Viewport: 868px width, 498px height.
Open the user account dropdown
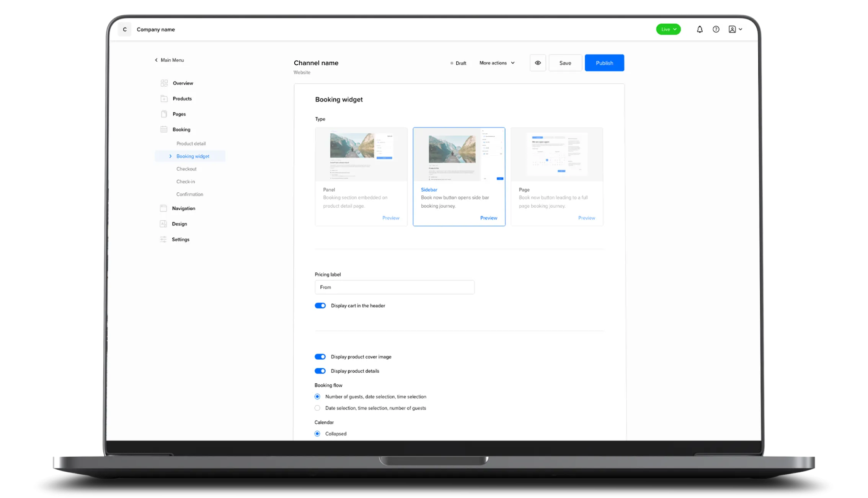click(x=735, y=29)
